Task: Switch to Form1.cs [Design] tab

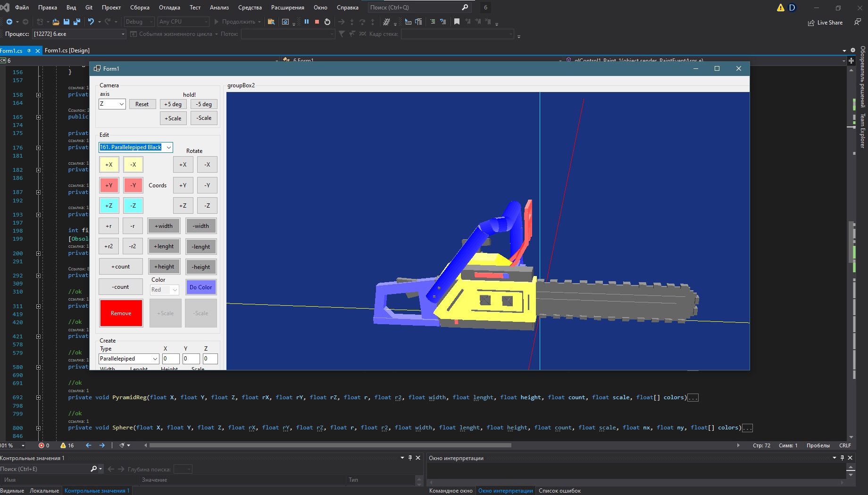Action: click(x=67, y=50)
